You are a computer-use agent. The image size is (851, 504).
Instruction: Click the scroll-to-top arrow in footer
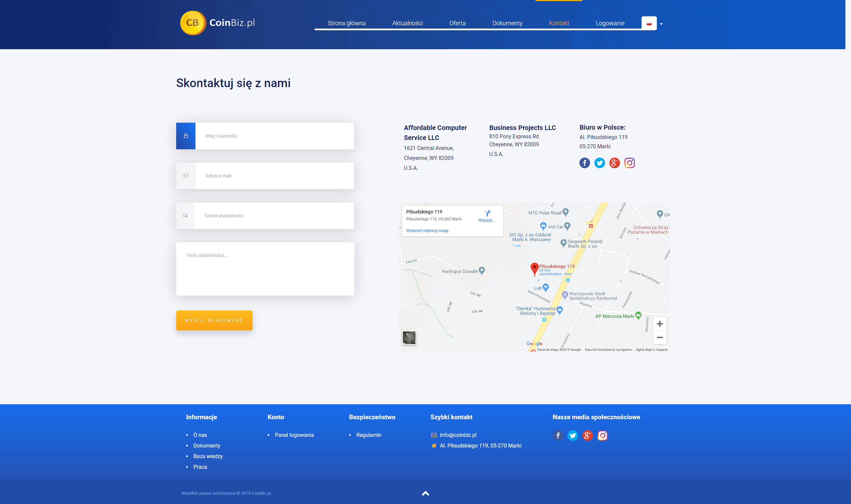tap(425, 493)
